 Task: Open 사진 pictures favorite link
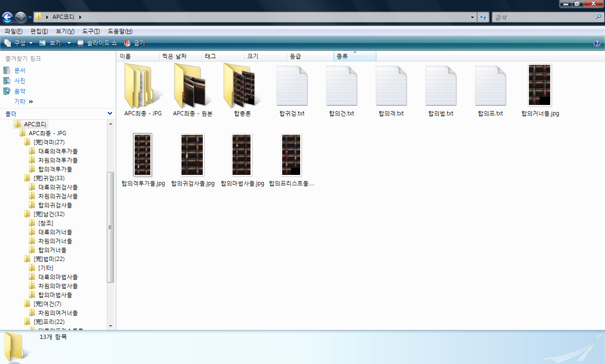tap(20, 81)
